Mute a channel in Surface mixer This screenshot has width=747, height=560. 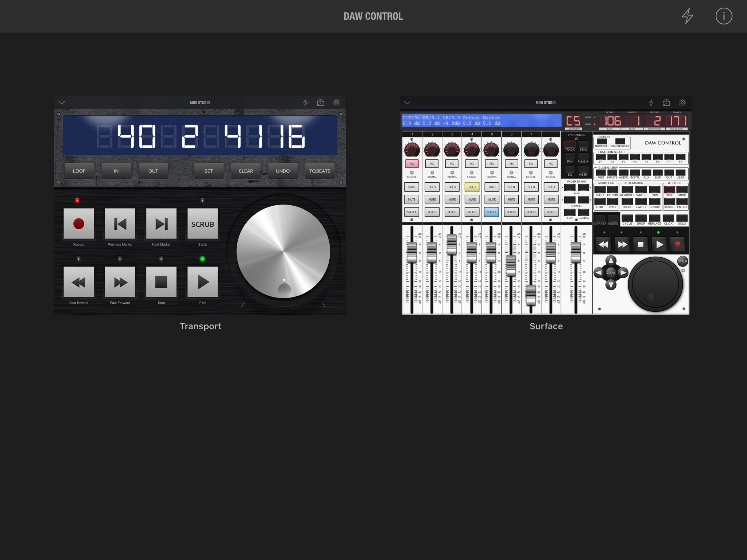(x=412, y=199)
